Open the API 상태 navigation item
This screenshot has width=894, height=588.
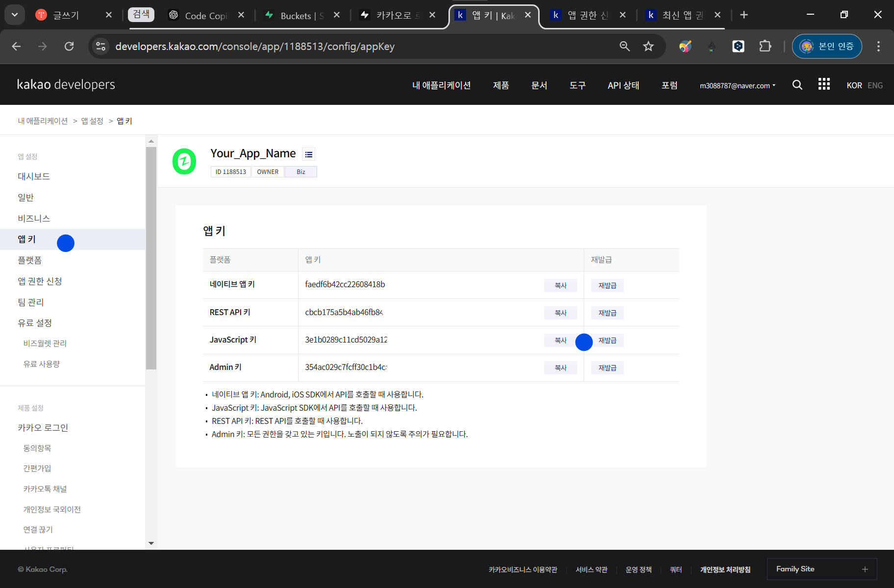623,85
